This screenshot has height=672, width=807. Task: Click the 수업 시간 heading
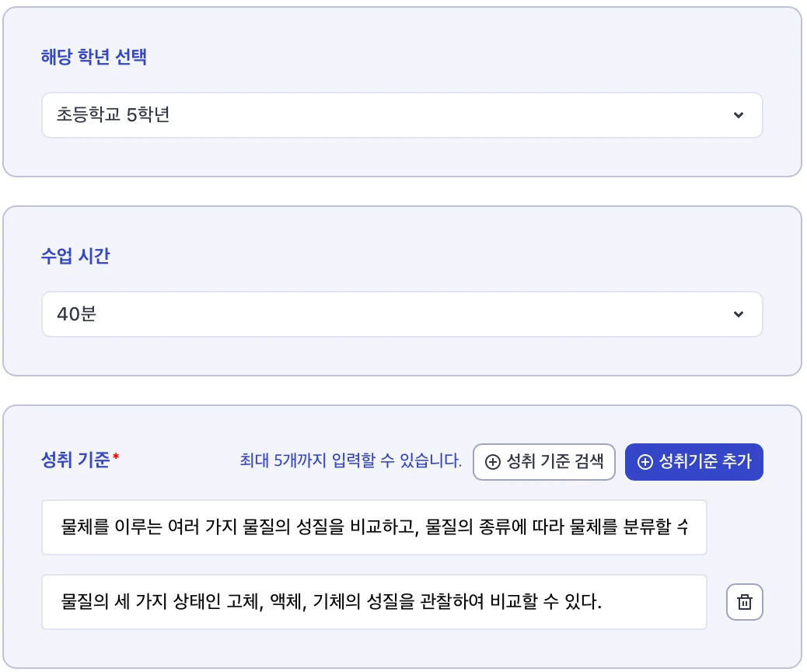point(75,256)
